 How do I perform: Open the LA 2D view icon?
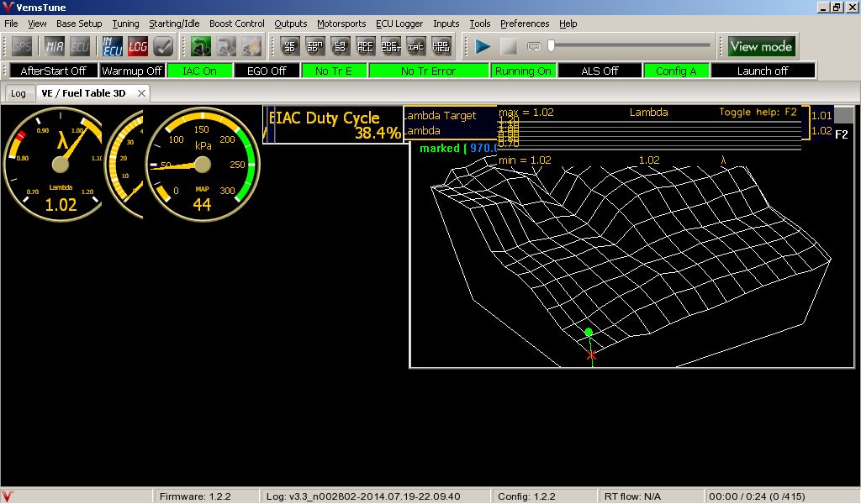(x=340, y=46)
